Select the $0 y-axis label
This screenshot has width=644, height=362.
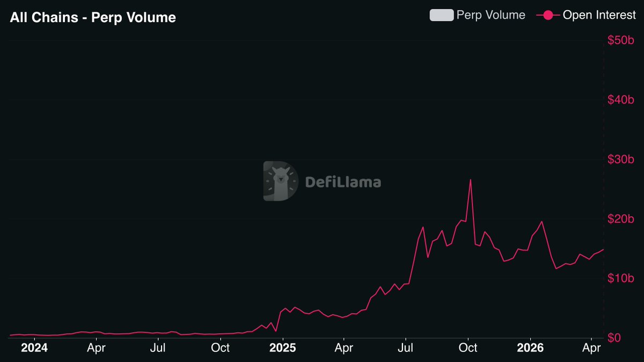(616, 338)
